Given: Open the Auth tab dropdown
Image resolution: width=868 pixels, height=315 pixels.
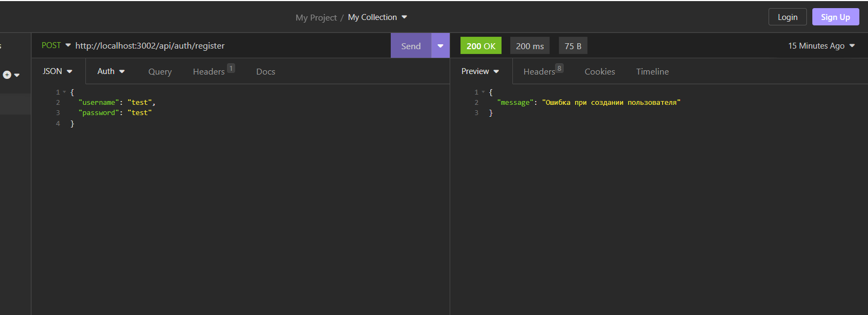Looking at the screenshot, I should (x=111, y=71).
